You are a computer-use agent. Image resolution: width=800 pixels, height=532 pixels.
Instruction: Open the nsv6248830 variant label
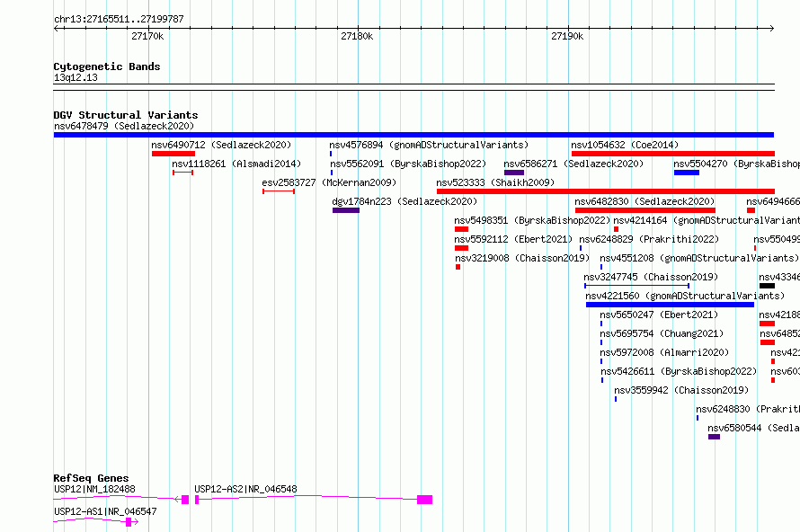click(x=748, y=409)
